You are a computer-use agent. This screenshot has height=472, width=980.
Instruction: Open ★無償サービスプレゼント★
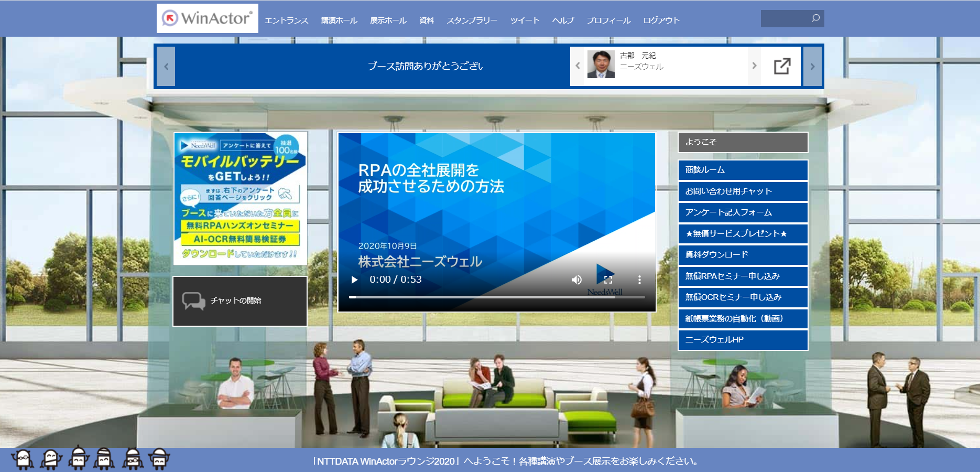[x=743, y=233]
